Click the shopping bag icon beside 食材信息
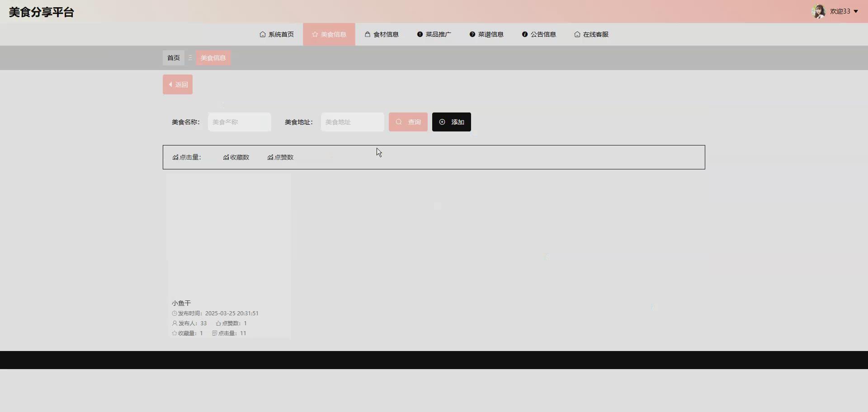 (x=367, y=34)
